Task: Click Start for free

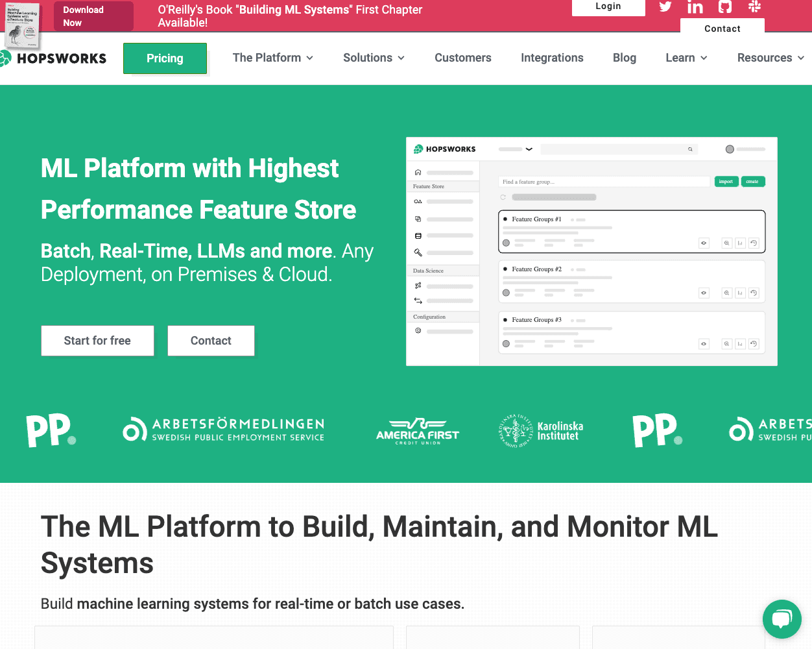Action: click(x=97, y=341)
